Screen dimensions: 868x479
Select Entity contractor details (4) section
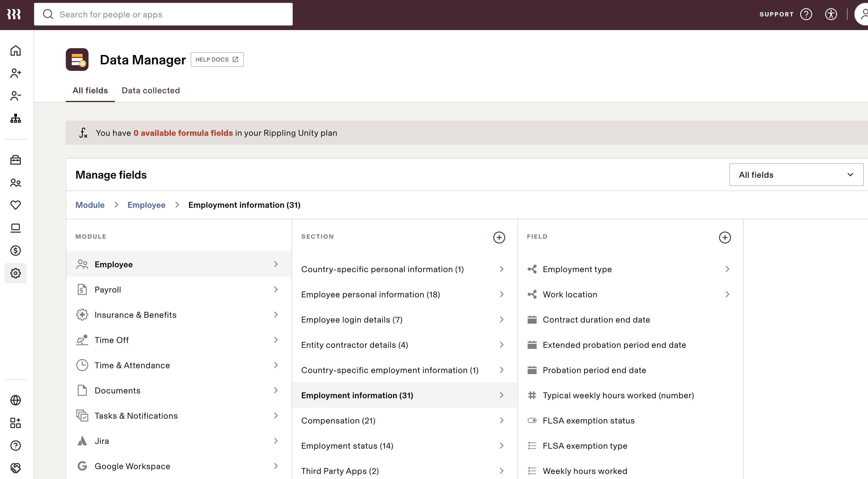(404, 345)
